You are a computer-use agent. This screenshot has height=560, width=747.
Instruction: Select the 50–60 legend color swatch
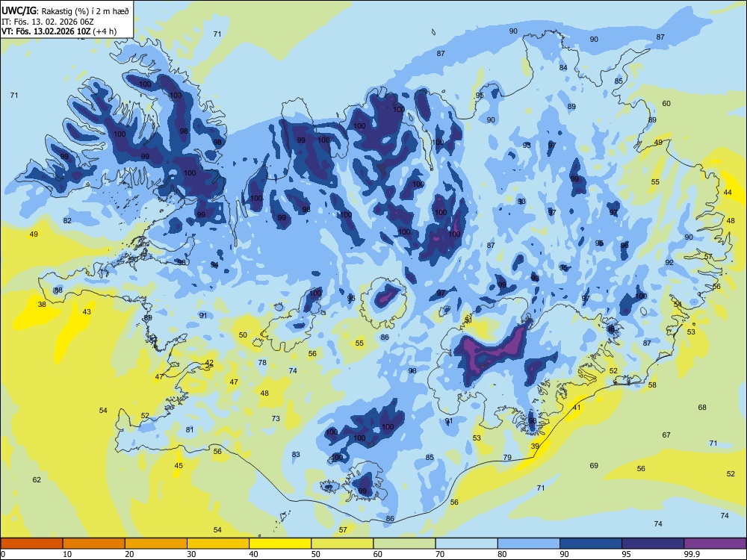343,544
